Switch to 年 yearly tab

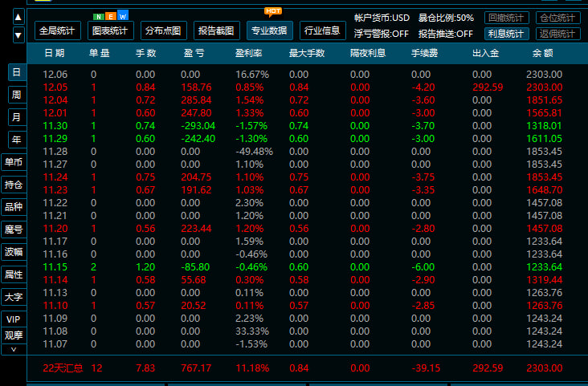tap(17, 140)
